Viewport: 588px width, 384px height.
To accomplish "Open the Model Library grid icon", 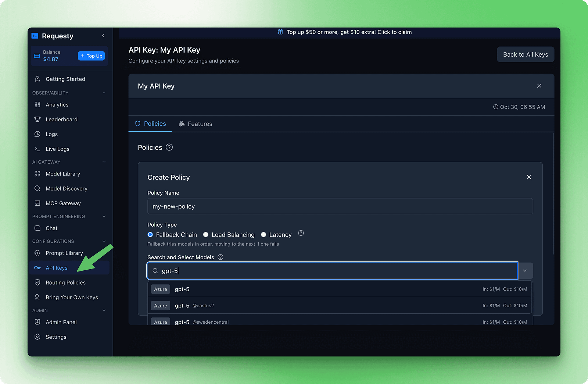I will coord(37,174).
